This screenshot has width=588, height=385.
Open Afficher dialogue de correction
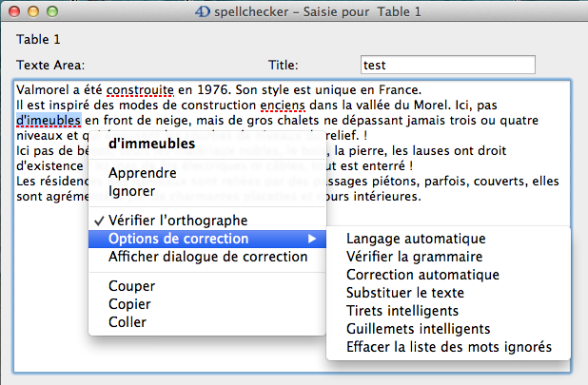194,257
